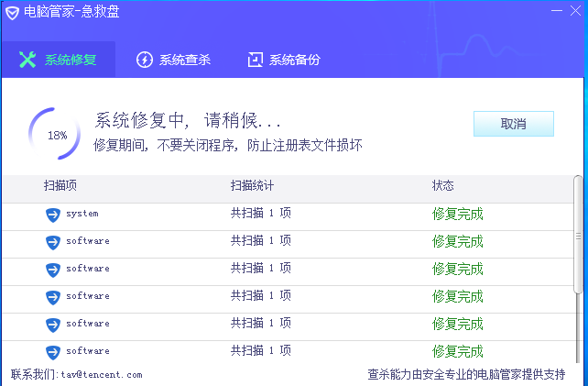Screen dimensions: 588x386
Task: Click the tav@tencent.com contact email
Action: (101, 374)
